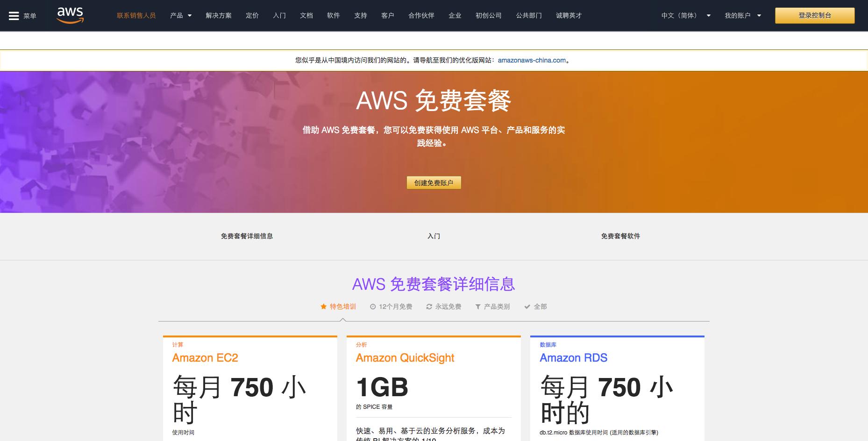Open 联系销售人员 in the top nav

(136, 15)
